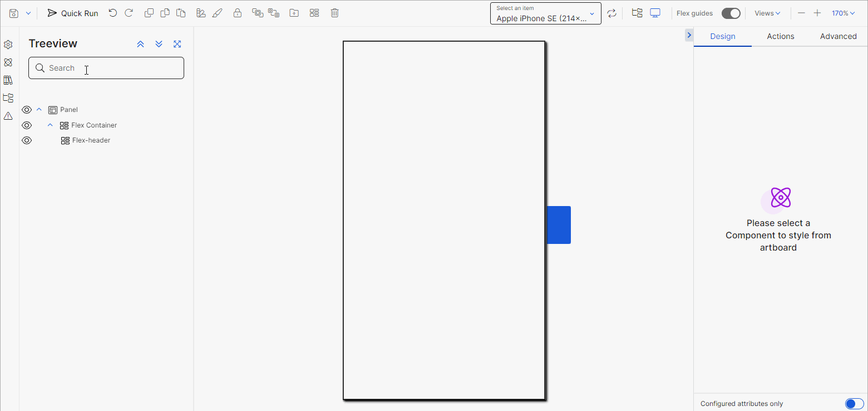Image resolution: width=868 pixels, height=411 pixels.
Task: Toggle Configured attributes only switch
Action: click(853, 404)
